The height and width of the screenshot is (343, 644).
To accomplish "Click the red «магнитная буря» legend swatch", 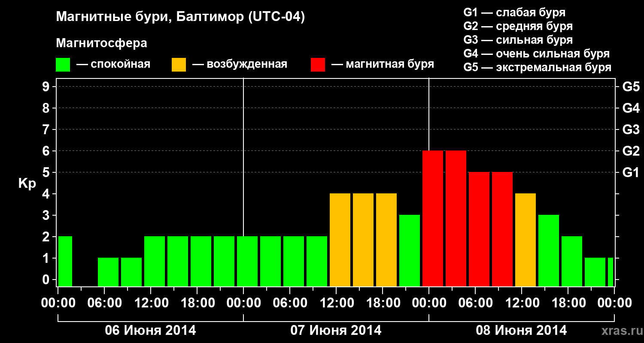I will [x=318, y=65].
